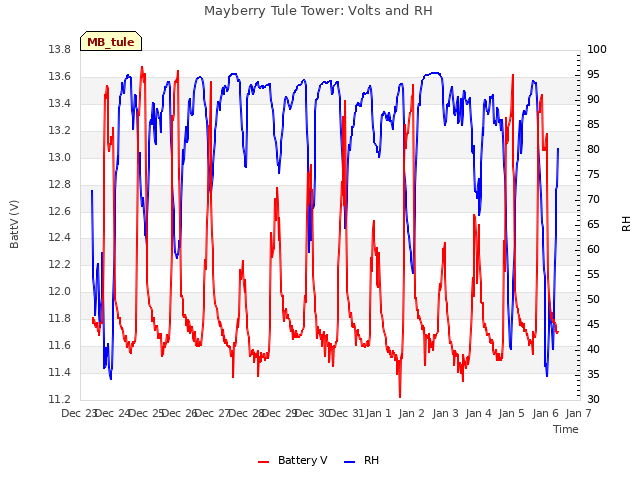Click the Jan 1 date tick
640x480 pixels.
click(378, 413)
